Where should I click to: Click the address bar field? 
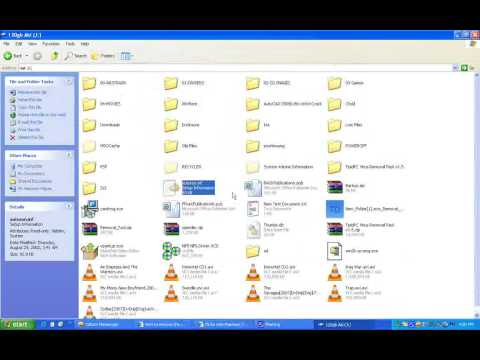[x=235, y=68]
